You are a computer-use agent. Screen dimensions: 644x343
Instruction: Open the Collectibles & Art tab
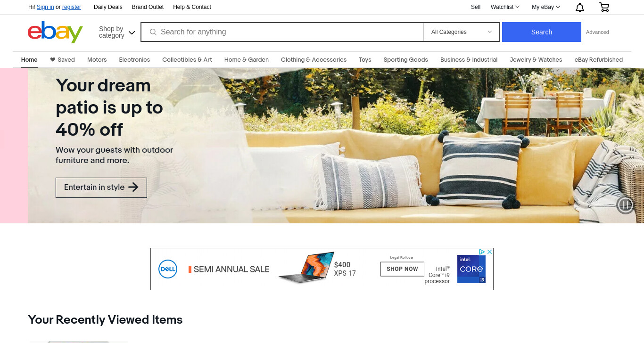[x=187, y=60]
